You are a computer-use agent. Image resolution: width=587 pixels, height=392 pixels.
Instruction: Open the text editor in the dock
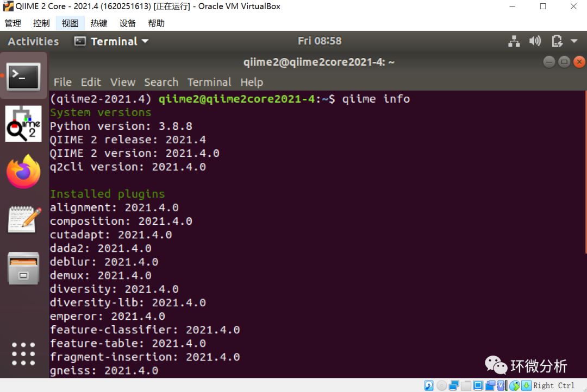coord(23,219)
